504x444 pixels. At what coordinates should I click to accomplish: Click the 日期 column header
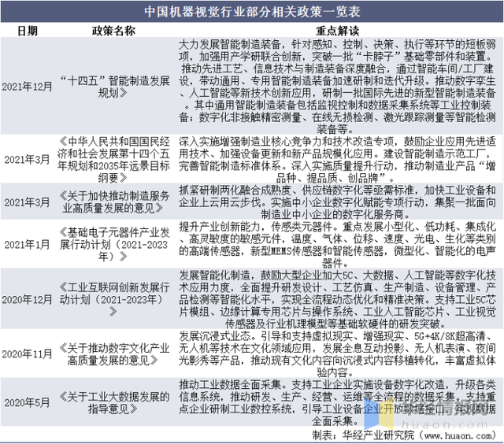click(x=28, y=31)
